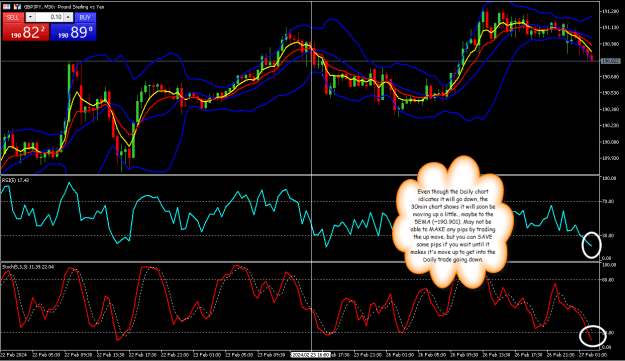Click the Stoch(5,3,3) indicator label
Image resolution: width=625 pixels, height=361 pixels.
pyautogui.click(x=28, y=267)
